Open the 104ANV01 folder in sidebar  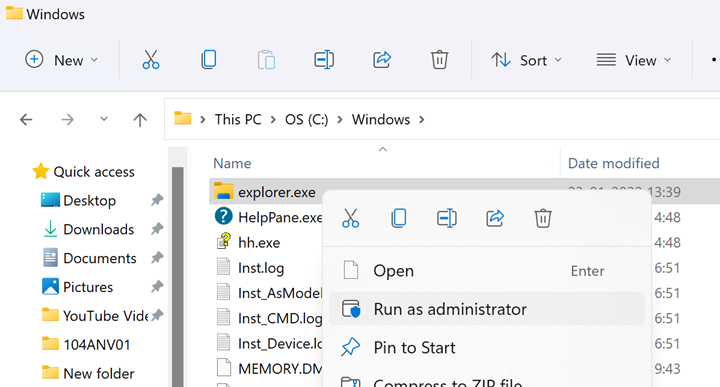coord(97,344)
